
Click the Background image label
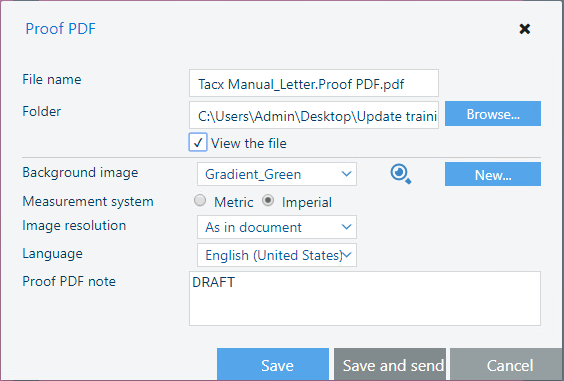(x=80, y=173)
